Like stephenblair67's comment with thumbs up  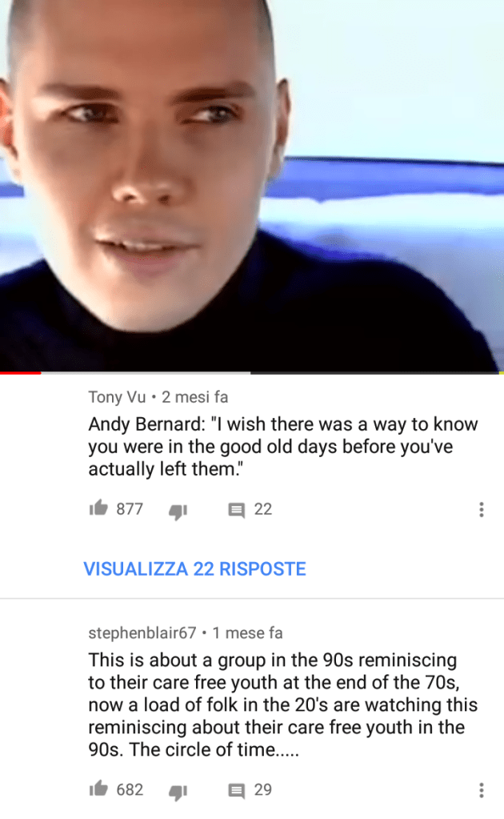(x=98, y=789)
